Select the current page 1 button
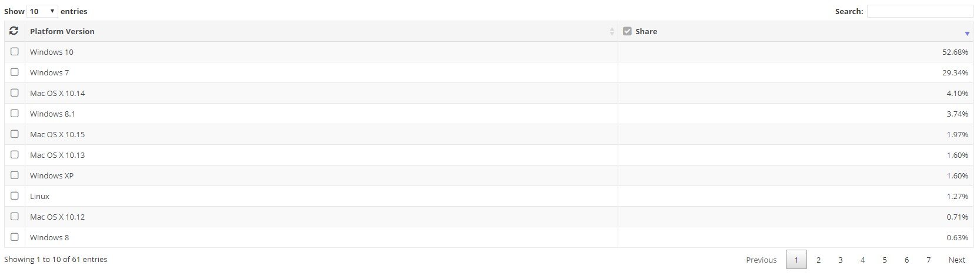This screenshot has width=980, height=275. [x=796, y=260]
